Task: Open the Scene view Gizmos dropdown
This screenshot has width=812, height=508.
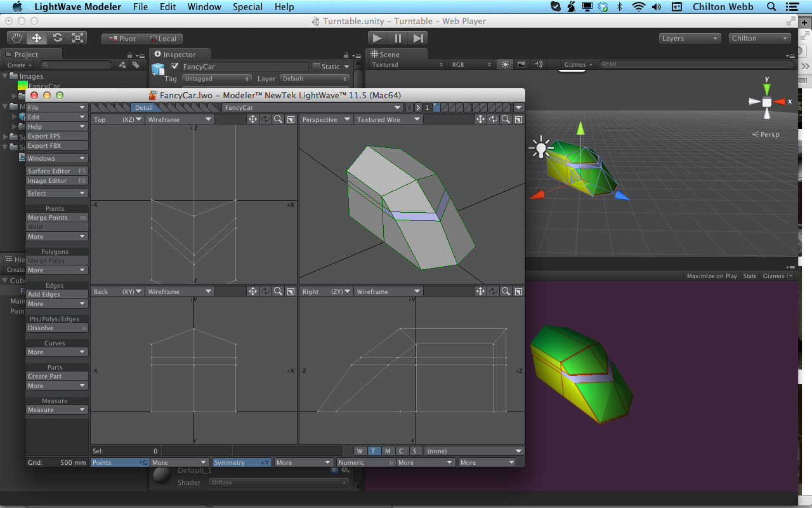Action: tap(578, 65)
